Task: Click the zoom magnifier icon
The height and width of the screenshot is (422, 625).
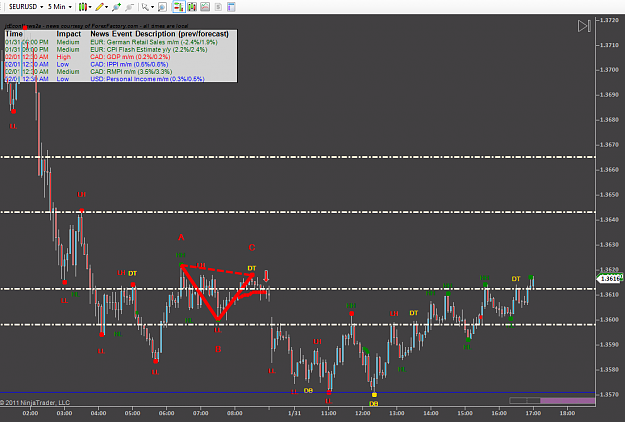Action: pyautogui.click(x=162, y=7)
